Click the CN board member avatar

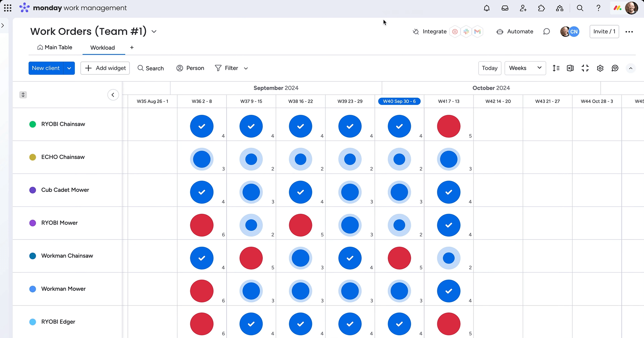pyautogui.click(x=574, y=32)
